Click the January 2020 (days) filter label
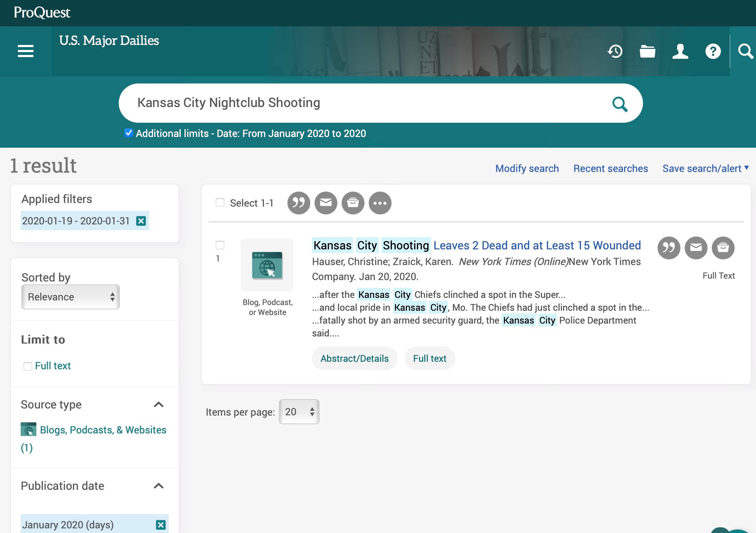 click(x=68, y=525)
